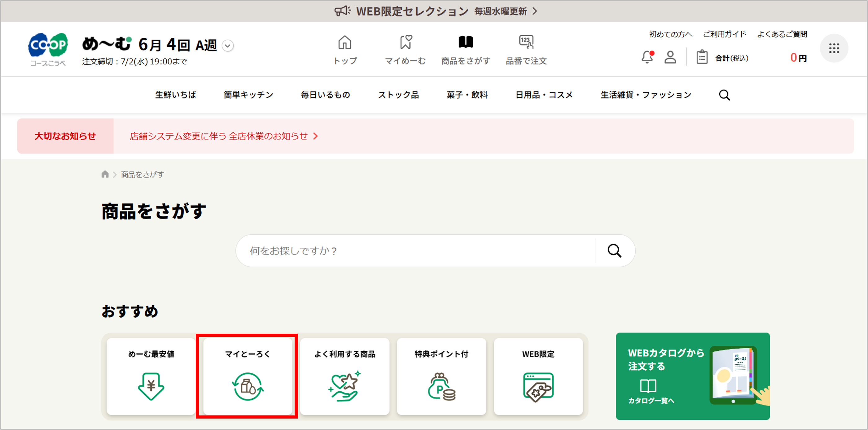
Task: Open the grid apps menu button
Action: coord(834,48)
